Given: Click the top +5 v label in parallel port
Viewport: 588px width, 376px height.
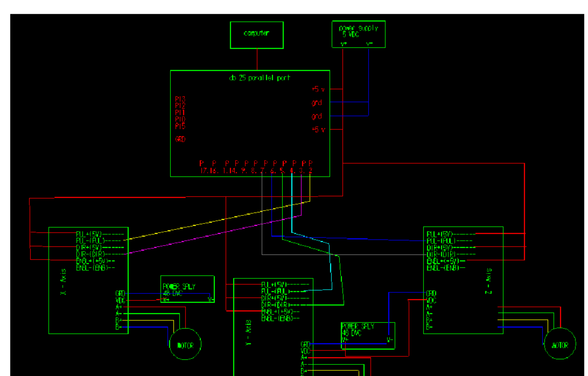Looking at the screenshot, I should [318, 89].
